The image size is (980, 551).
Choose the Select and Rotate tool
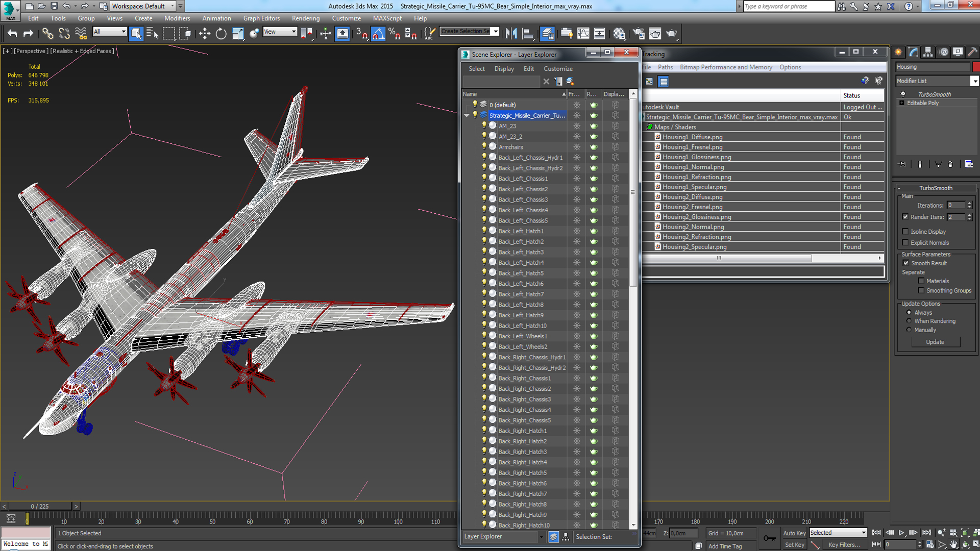tap(220, 34)
